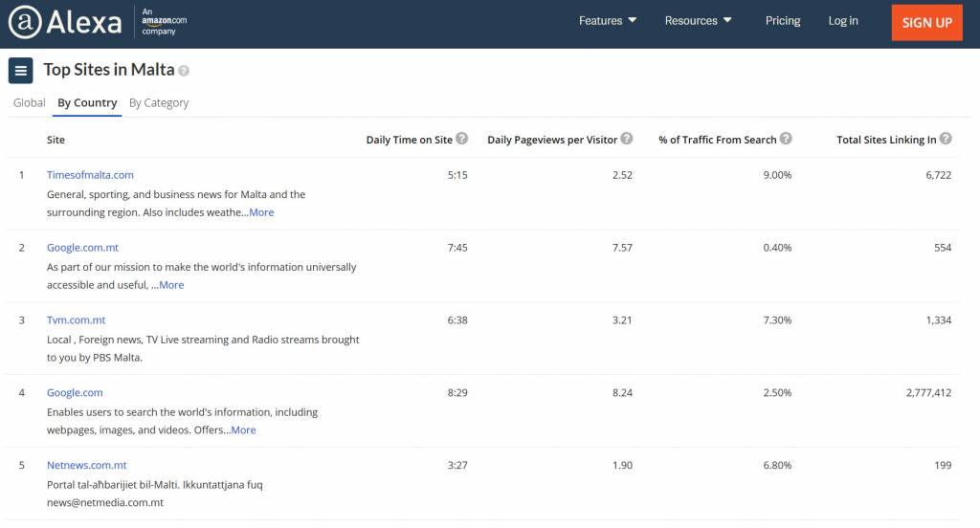Image resolution: width=980 pixels, height=528 pixels.
Task: Expand the Resources dropdown menu
Action: pos(698,21)
